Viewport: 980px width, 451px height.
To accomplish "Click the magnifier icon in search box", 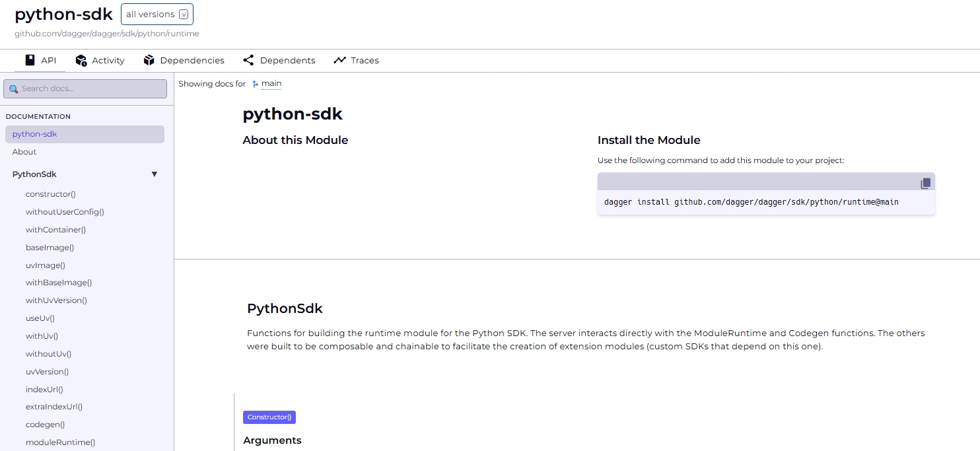I will tap(13, 89).
